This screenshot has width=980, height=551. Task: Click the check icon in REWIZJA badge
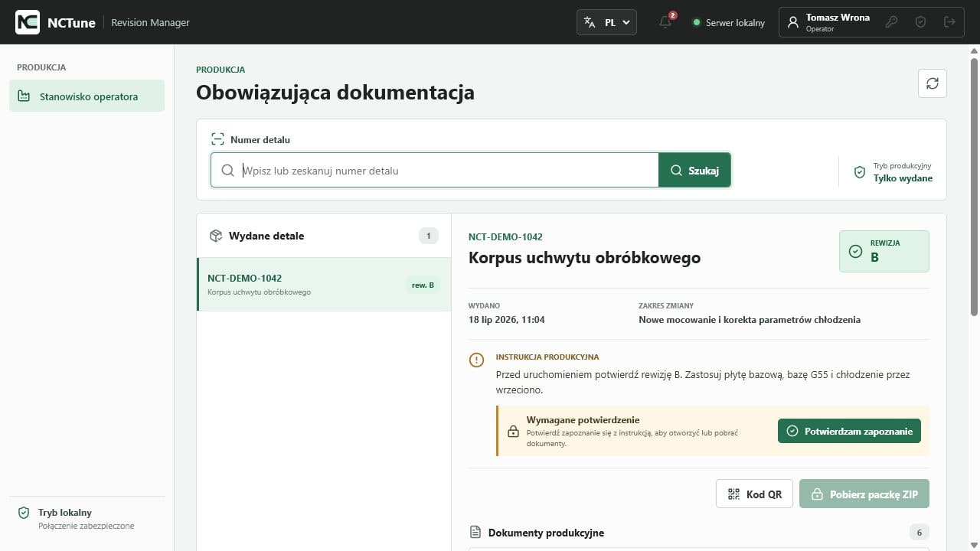tap(855, 251)
